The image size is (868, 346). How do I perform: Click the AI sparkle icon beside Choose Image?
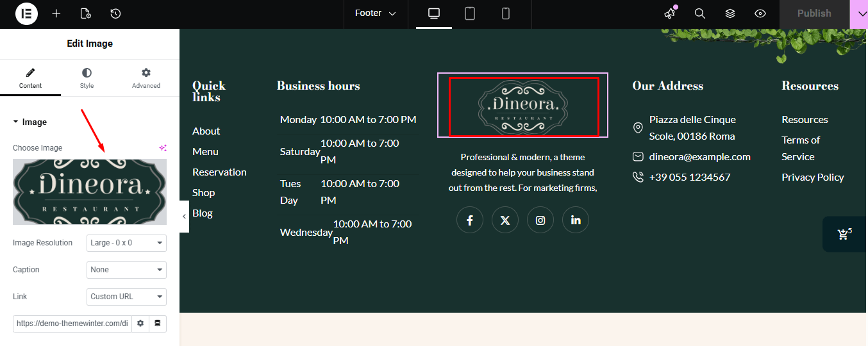point(163,148)
